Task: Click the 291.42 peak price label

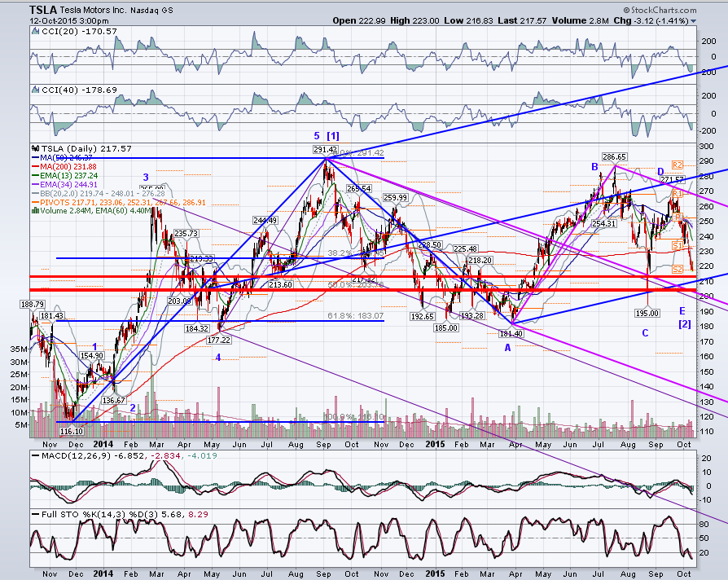Action: (x=326, y=150)
